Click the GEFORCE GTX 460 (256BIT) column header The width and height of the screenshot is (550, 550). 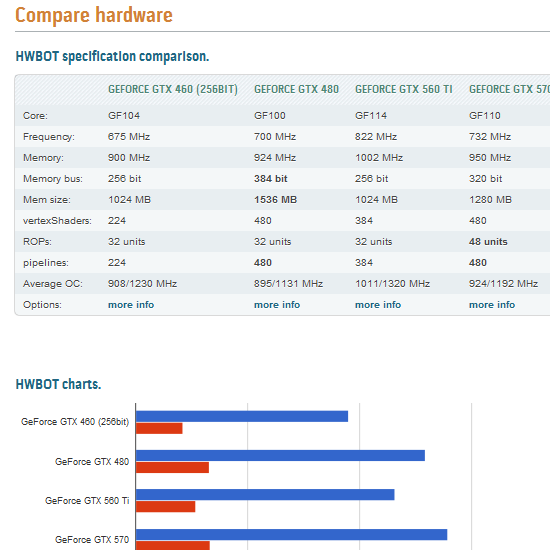pyautogui.click(x=173, y=89)
